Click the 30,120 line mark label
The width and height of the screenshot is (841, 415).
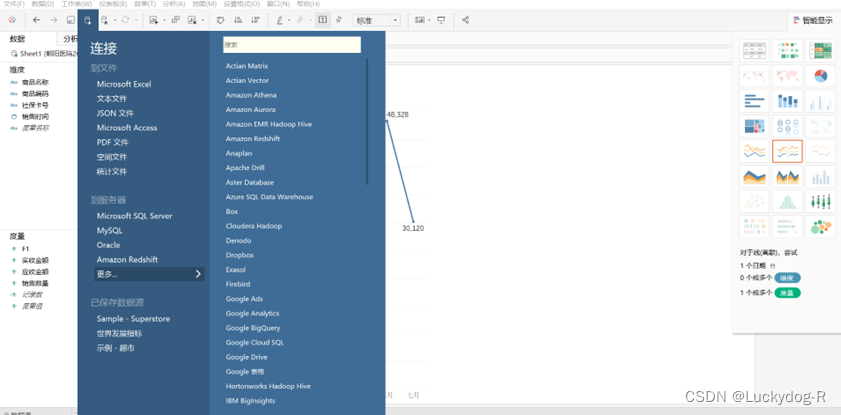[x=413, y=228]
